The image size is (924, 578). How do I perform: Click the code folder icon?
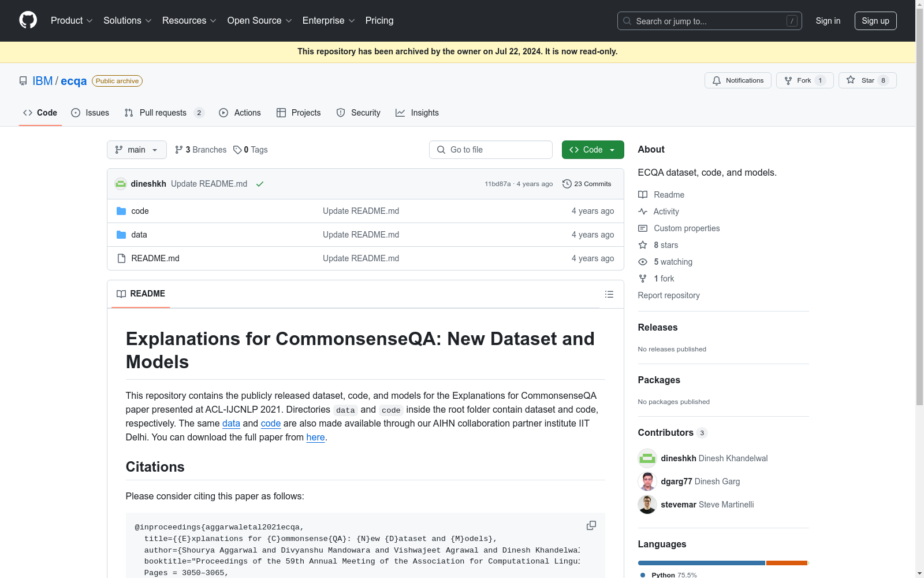[121, 211]
